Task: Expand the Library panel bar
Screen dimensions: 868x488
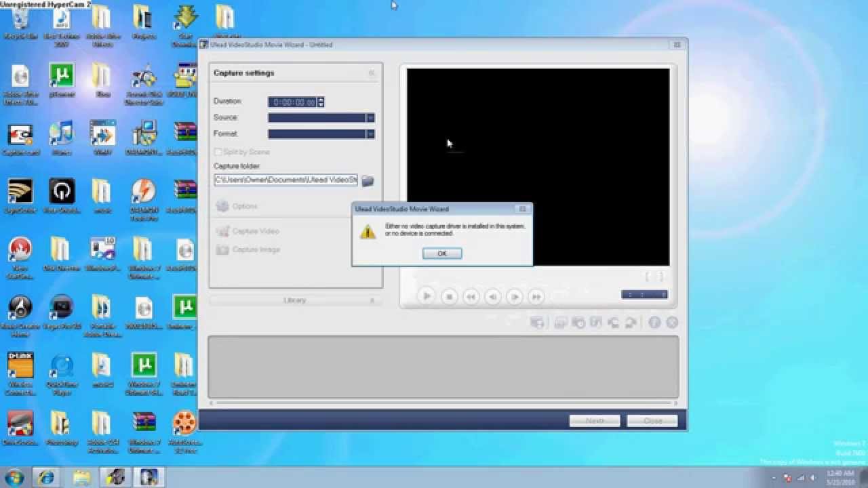Action: (x=294, y=300)
